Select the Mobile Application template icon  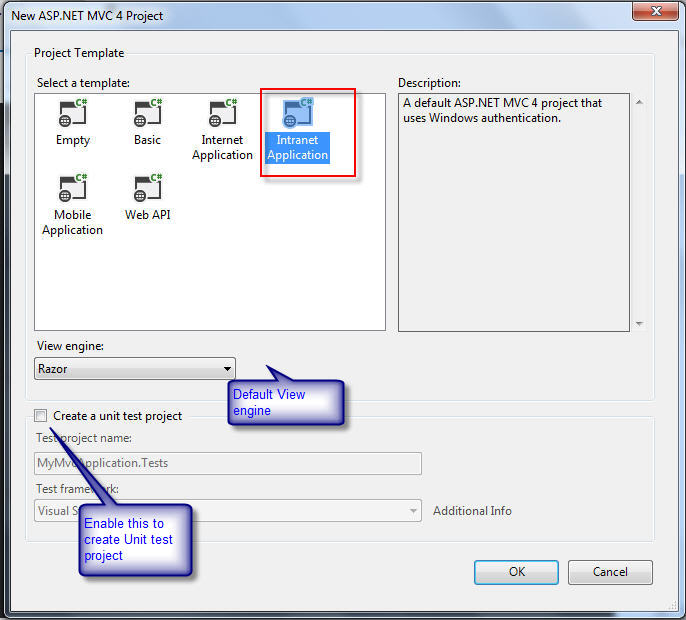click(x=73, y=188)
